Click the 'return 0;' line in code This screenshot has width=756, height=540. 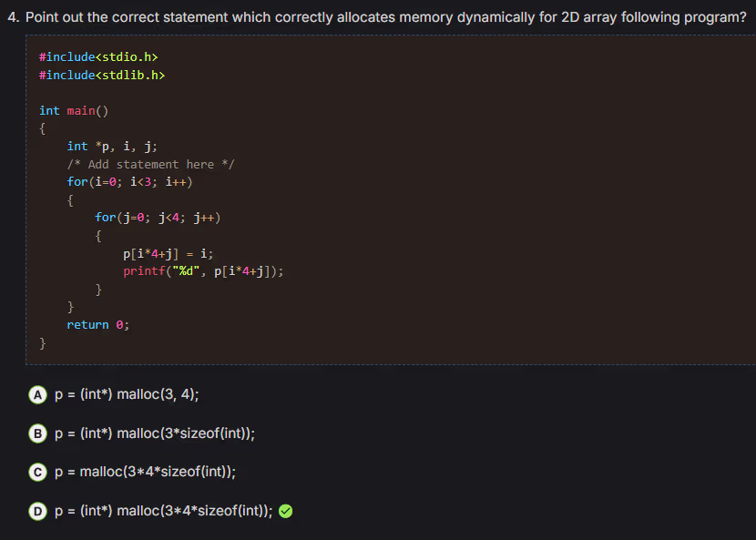(97, 324)
